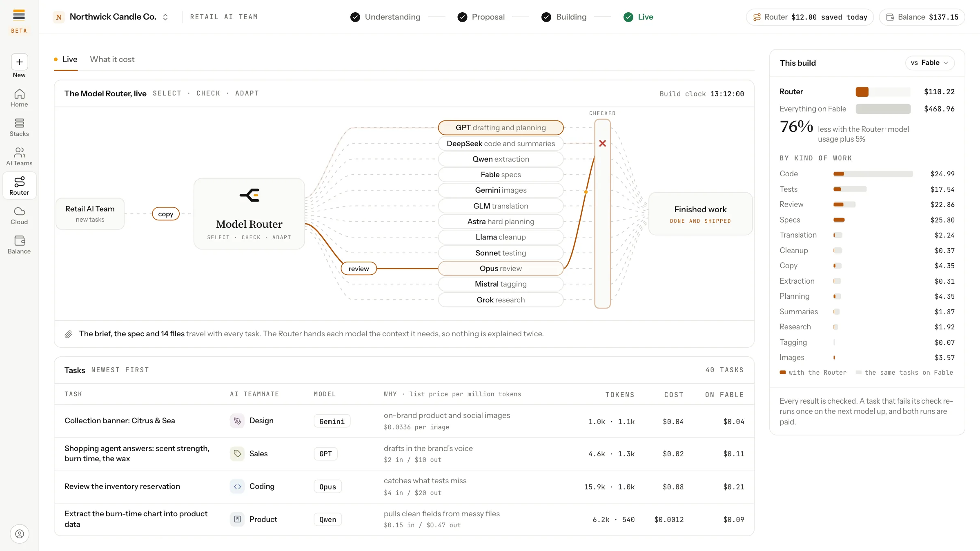Image resolution: width=980 pixels, height=551 pixels.
Task: Click the paperclip attachment icon
Action: click(x=69, y=334)
